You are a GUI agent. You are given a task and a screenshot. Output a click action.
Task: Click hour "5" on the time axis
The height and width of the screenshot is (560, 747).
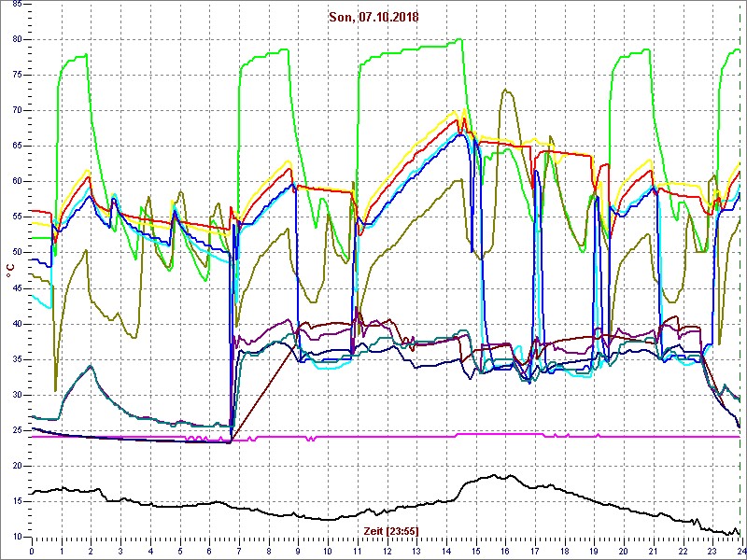[179, 551]
